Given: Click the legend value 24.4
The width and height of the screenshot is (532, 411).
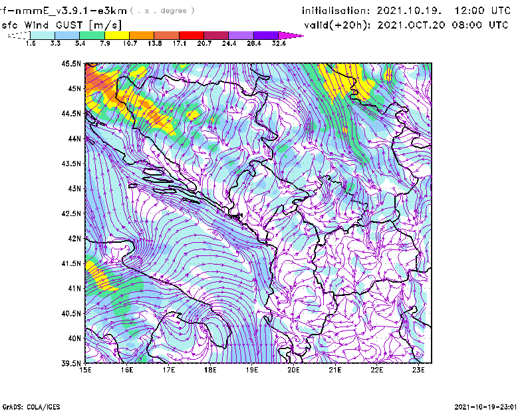Looking at the screenshot, I should pos(229,43).
